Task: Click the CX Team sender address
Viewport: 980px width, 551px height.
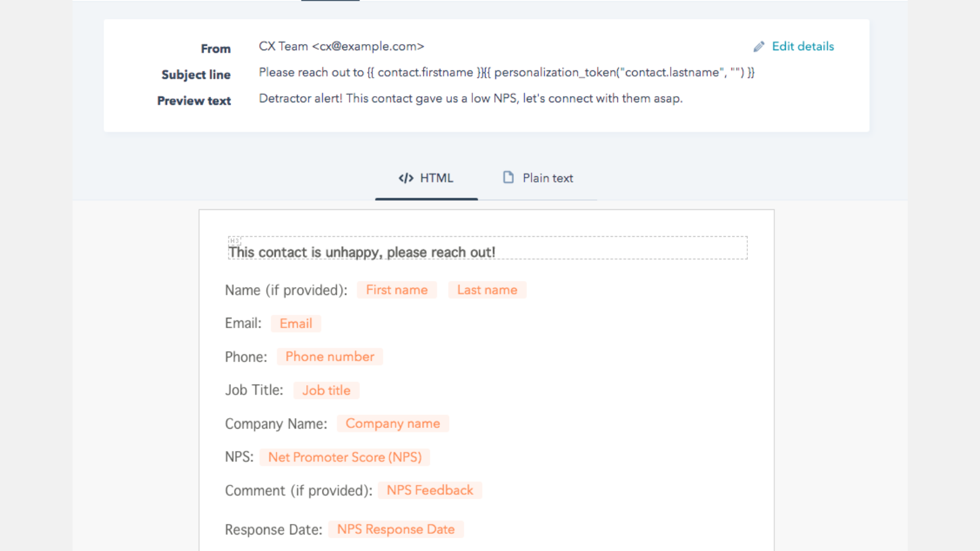Action: pyautogui.click(x=341, y=47)
